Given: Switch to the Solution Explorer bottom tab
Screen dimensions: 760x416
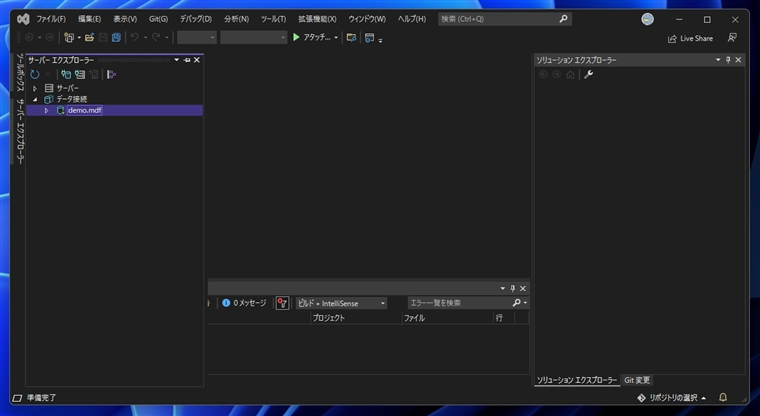Looking at the screenshot, I should 577,380.
